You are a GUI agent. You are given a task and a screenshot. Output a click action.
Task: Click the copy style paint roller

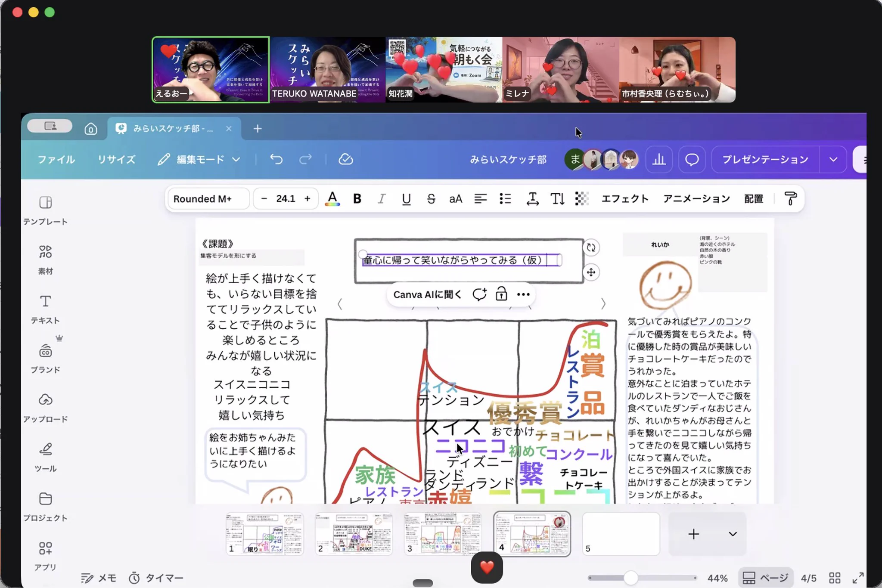tap(790, 199)
